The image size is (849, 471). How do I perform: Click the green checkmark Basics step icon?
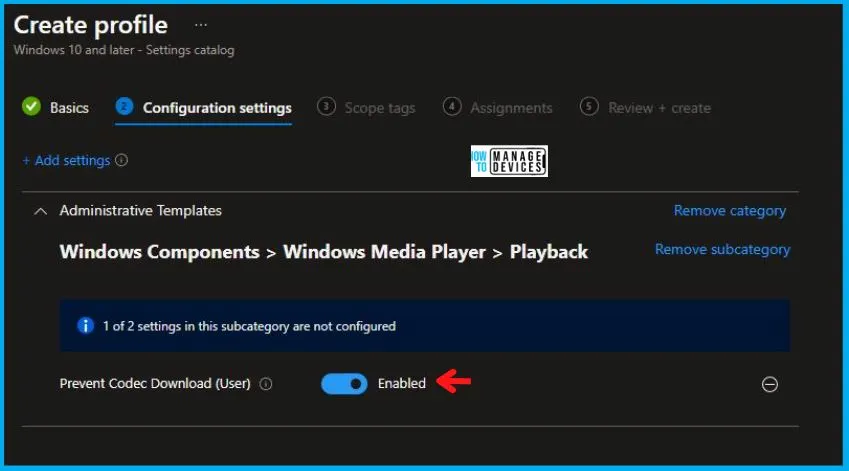31,107
